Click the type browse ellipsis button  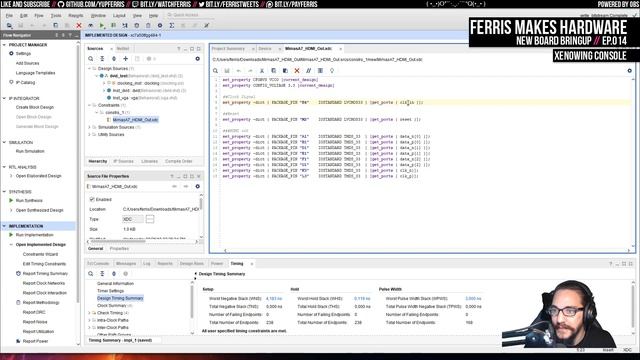pyautogui.click(x=150, y=219)
